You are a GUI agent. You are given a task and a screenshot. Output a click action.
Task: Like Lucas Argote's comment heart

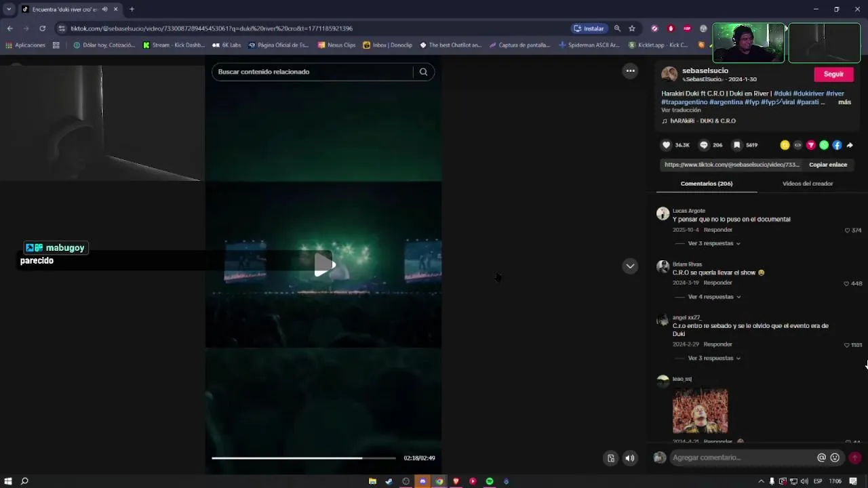tap(847, 230)
